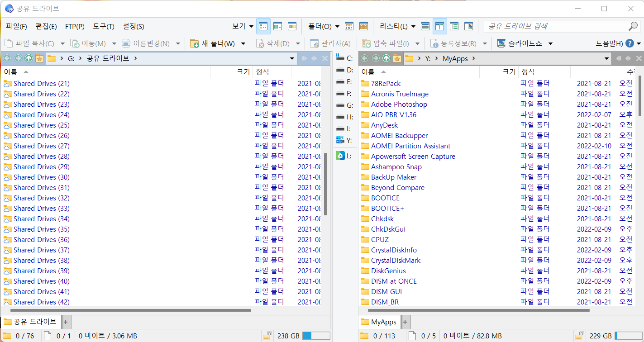This screenshot has width=644, height=342.
Task: Click the 238 GB disk usage bar
Action: tap(316, 336)
